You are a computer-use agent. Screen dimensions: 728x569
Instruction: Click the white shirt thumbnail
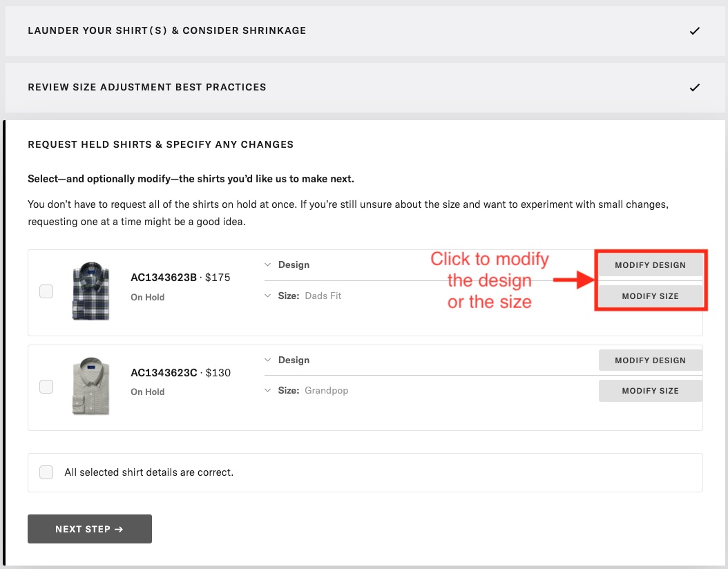point(90,387)
